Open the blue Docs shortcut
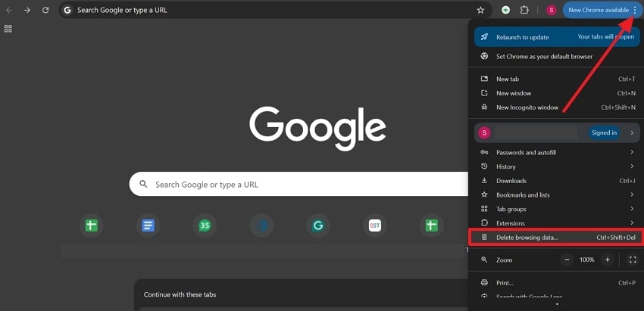The image size is (644, 311). 148,225
